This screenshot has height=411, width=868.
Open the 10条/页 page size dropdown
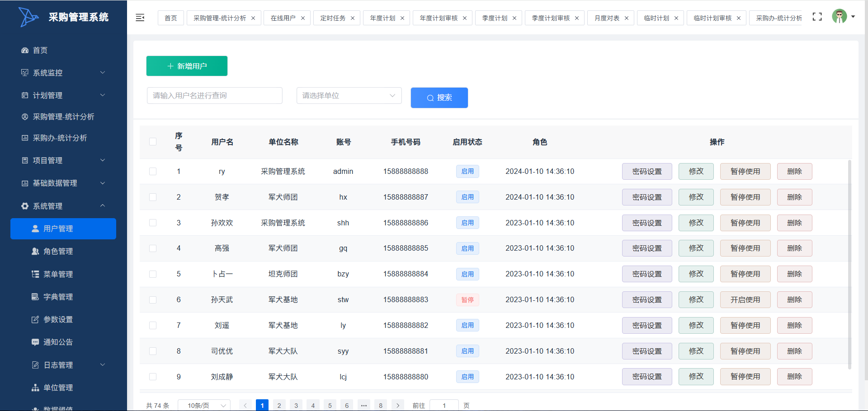(204, 405)
